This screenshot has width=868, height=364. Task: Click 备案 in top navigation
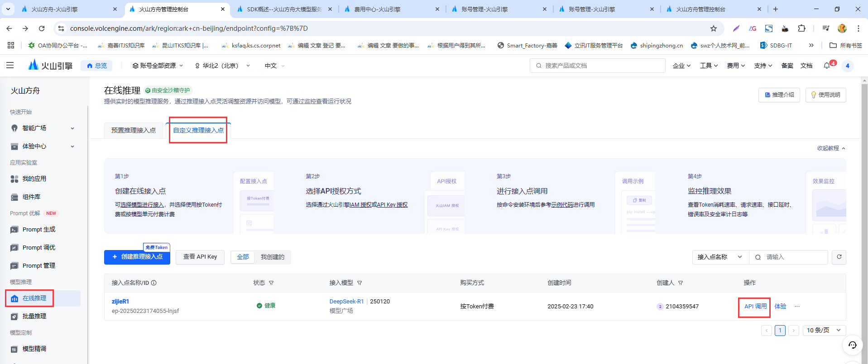[787, 66]
